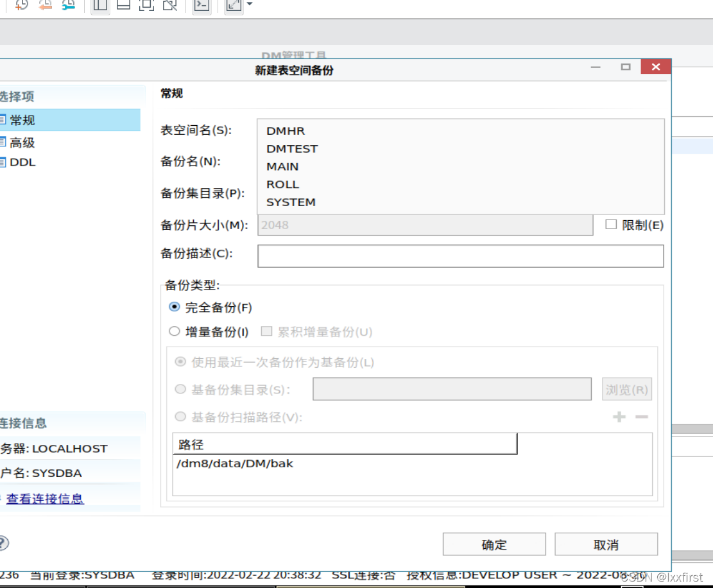Choose the 基备份集目录(S) radio option
The width and height of the screenshot is (713, 588).
[180, 389]
